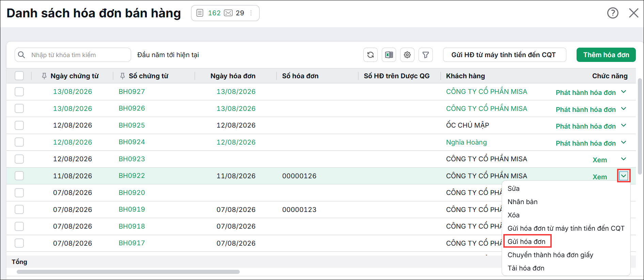Choose Nhân bản from the context menu

522,202
